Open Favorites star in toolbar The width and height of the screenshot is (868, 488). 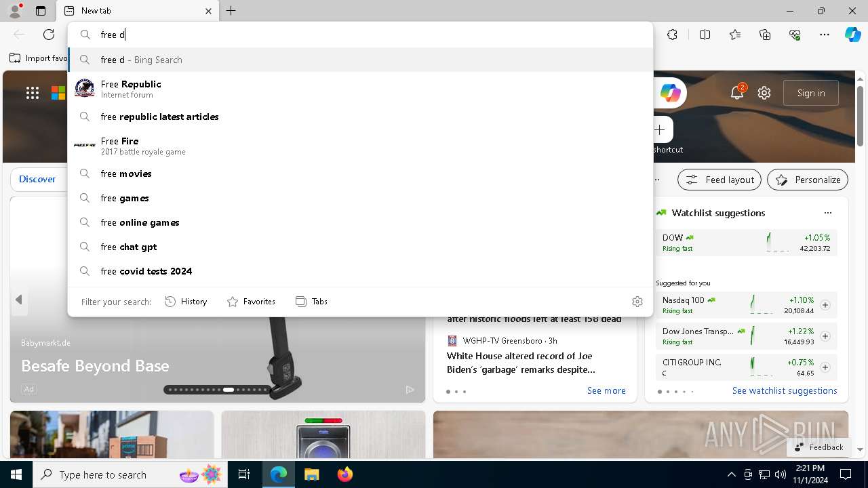(735, 35)
